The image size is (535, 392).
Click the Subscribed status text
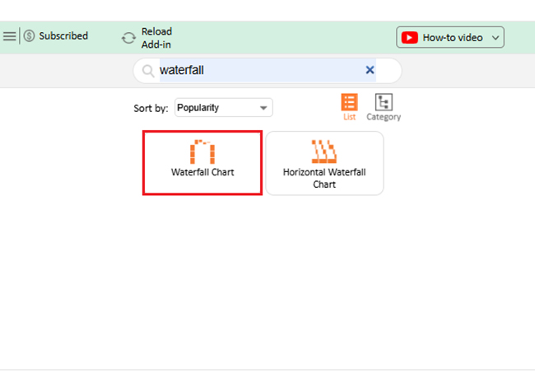(x=63, y=36)
